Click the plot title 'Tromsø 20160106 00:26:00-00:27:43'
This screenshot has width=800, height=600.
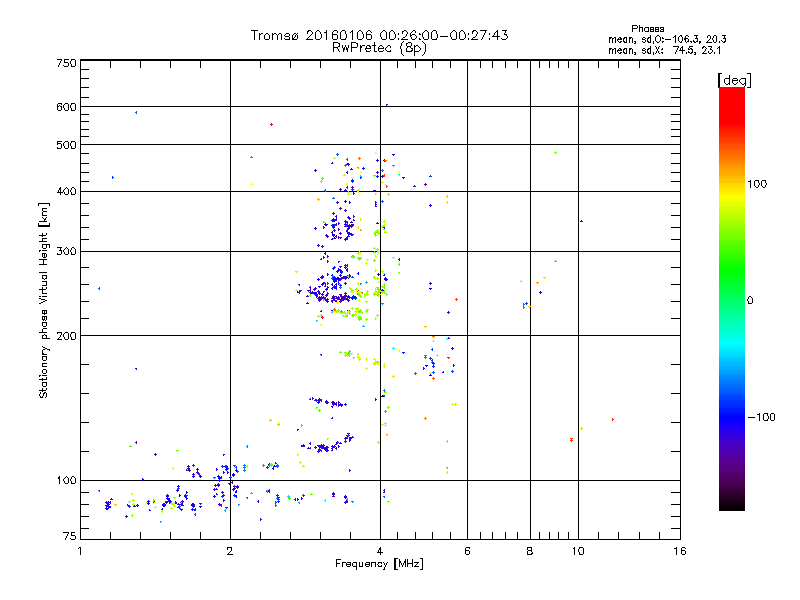379,35
